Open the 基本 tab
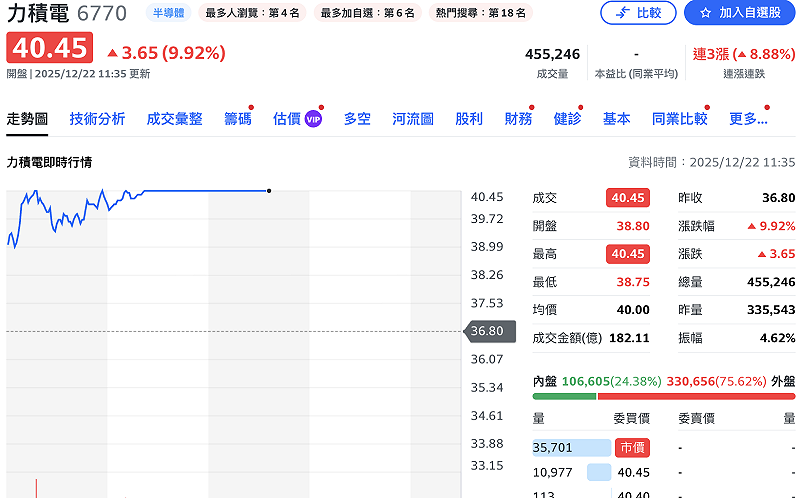The height and width of the screenshot is (498, 800). click(x=616, y=119)
